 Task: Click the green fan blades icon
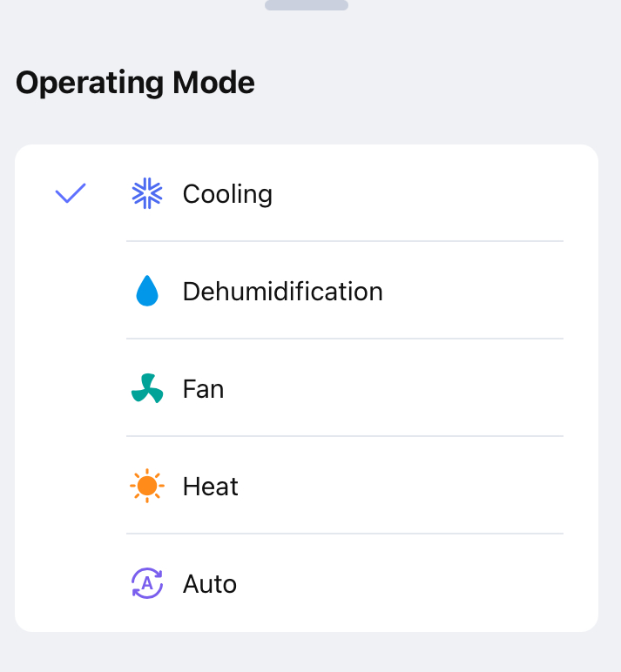[x=147, y=388]
